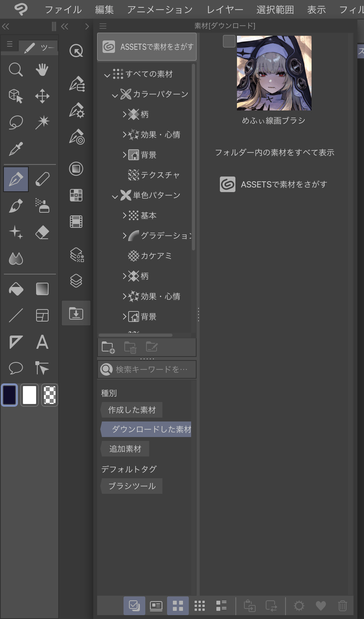Toggle the ダウンロードした素材 filter tag
Image resolution: width=364 pixels, height=619 pixels.
coord(146,429)
